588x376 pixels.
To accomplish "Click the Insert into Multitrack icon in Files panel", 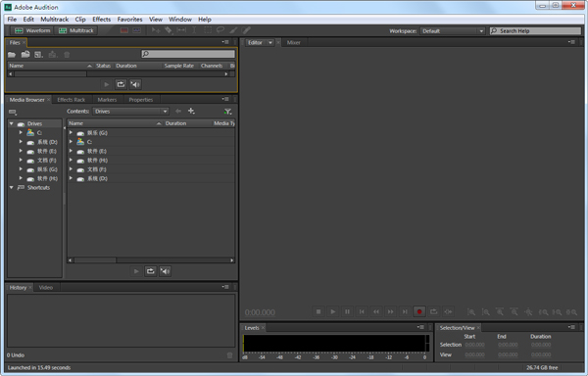I will click(53, 55).
